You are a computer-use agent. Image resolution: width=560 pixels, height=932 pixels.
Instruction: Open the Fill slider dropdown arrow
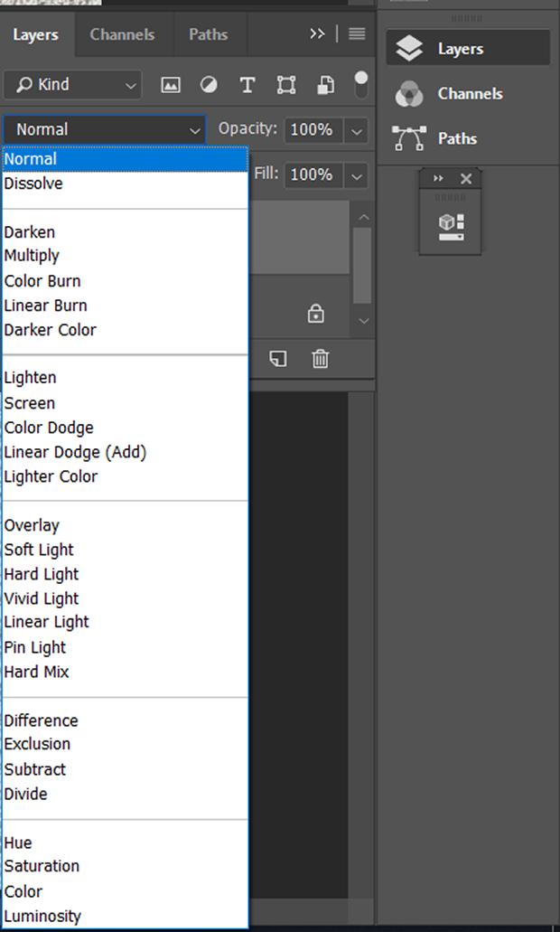(356, 175)
